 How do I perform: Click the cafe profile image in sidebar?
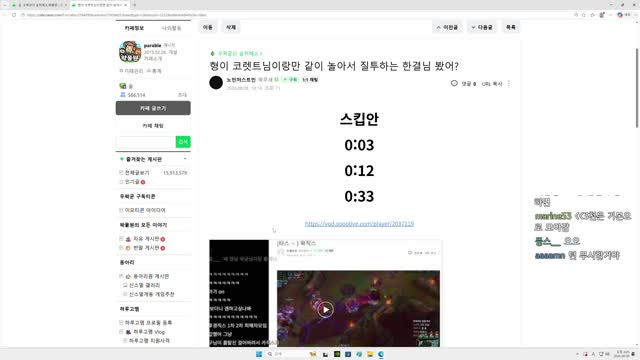130,52
